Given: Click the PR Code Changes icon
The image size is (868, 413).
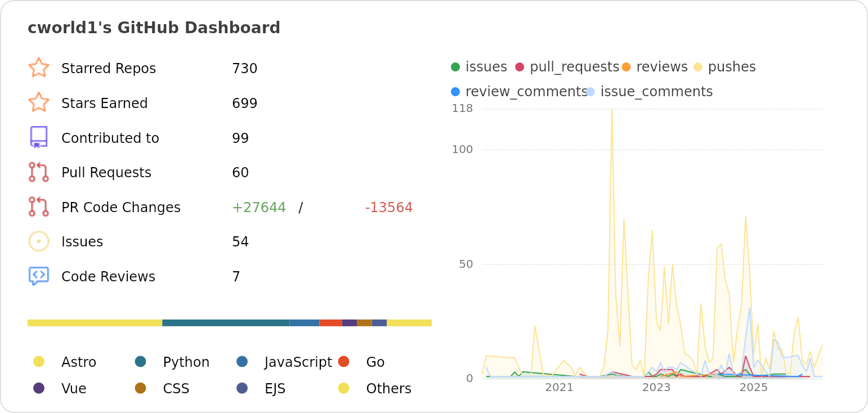Looking at the screenshot, I should 39,207.
